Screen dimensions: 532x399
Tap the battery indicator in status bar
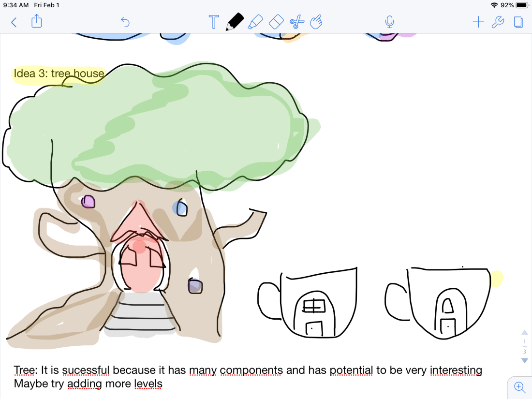pyautogui.click(x=522, y=5)
